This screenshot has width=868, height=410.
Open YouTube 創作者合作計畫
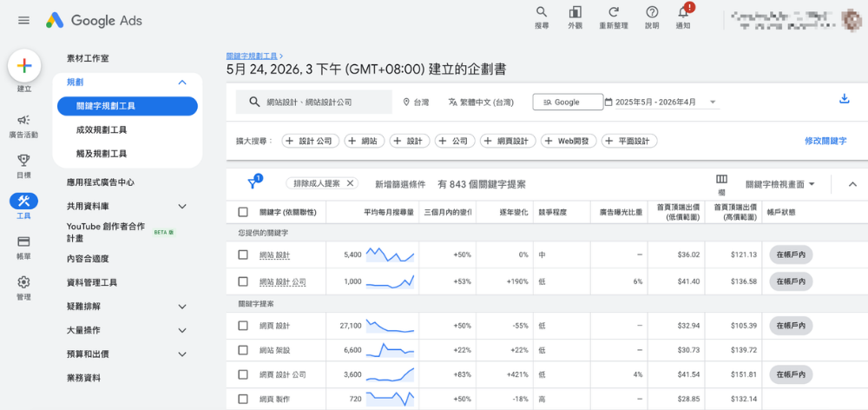pyautogui.click(x=106, y=232)
